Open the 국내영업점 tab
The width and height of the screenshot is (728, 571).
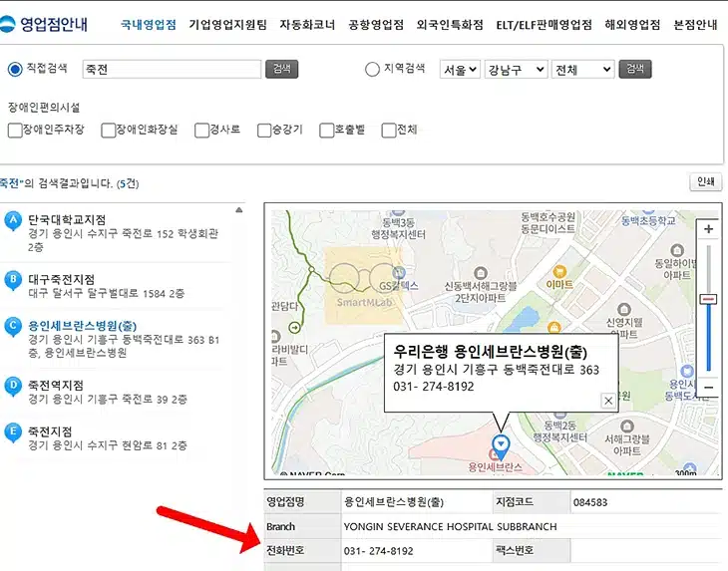[149, 25]
